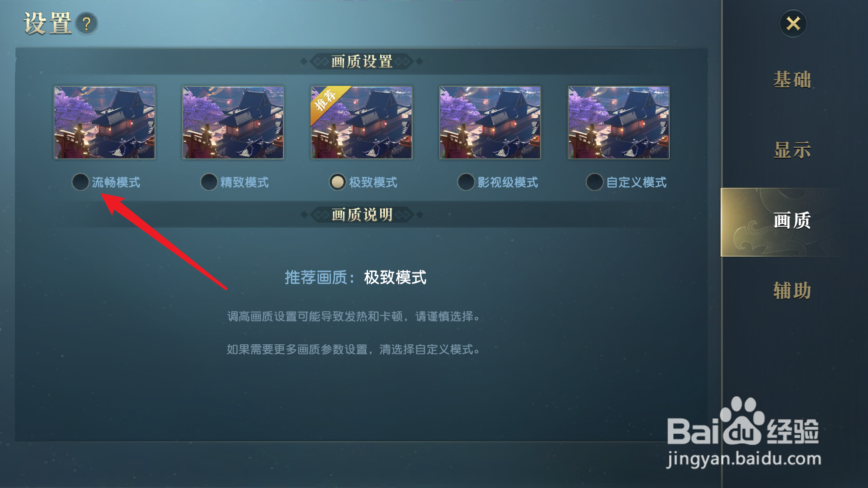This screenshot has height=488, width=868.
Task: Click the 影视级模式 preview thumbnail
Action: tap(490, 122)
